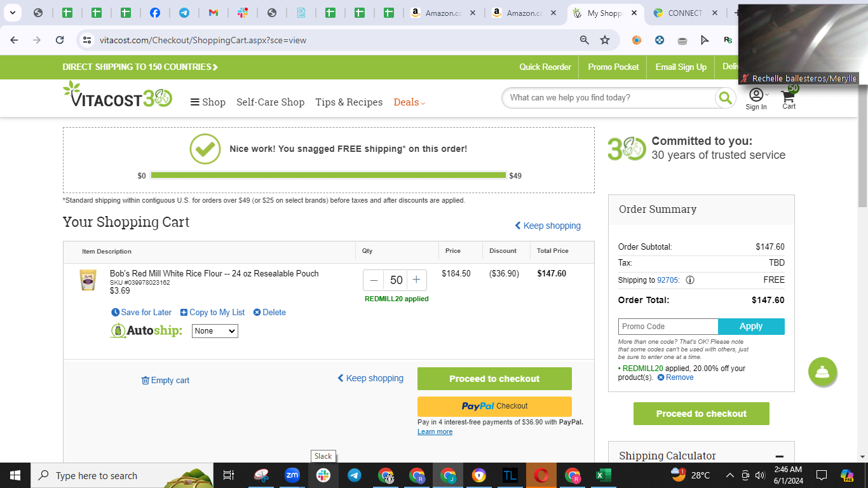Viewport: 868px width, 488px height.
Task: Open the PayPal Learn more link
Action: (435, 432)
